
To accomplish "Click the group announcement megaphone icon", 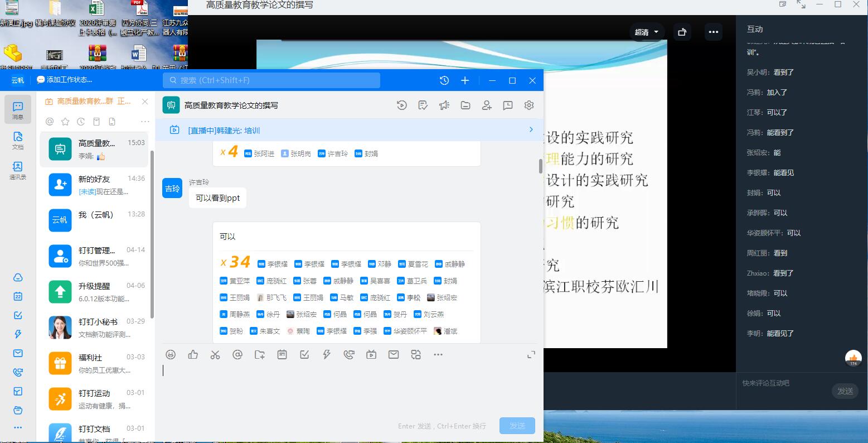I will (x=444, y=105).
